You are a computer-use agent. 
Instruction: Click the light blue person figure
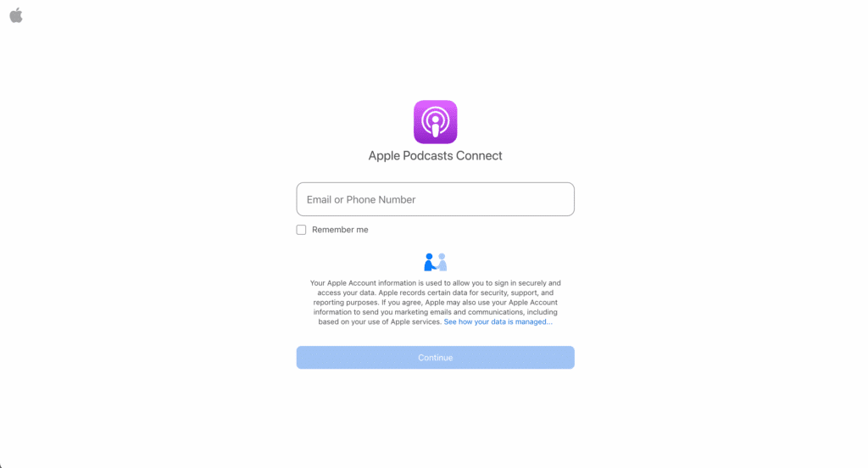tap(442, 262)
